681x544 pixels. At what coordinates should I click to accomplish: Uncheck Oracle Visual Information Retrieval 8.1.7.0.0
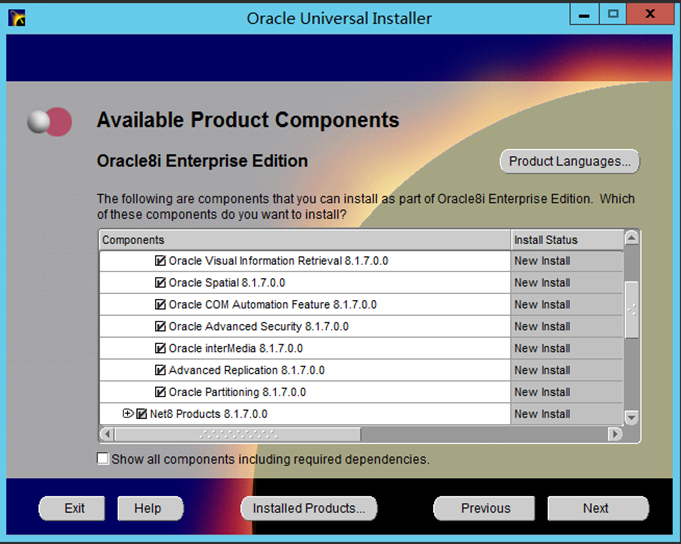(160, 260)
